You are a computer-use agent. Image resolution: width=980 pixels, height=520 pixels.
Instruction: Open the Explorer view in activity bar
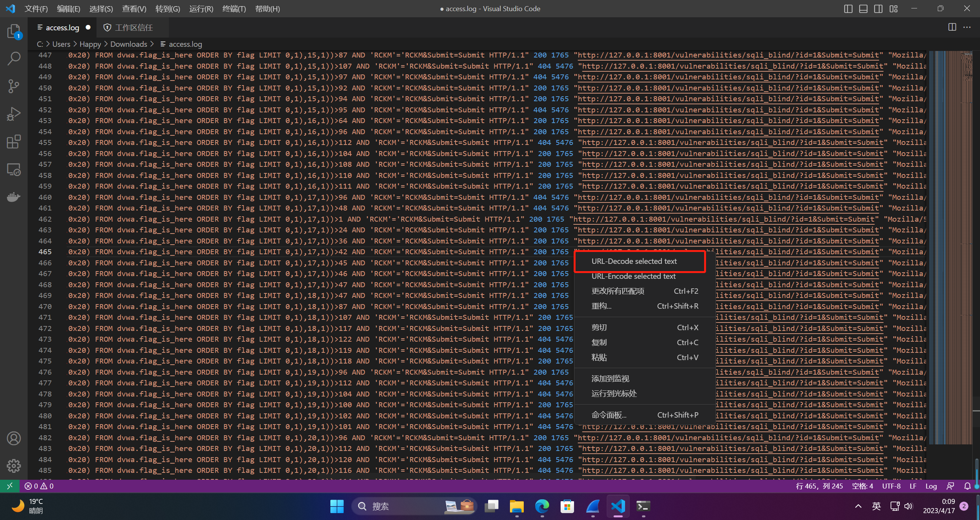[x=14, y=31]
